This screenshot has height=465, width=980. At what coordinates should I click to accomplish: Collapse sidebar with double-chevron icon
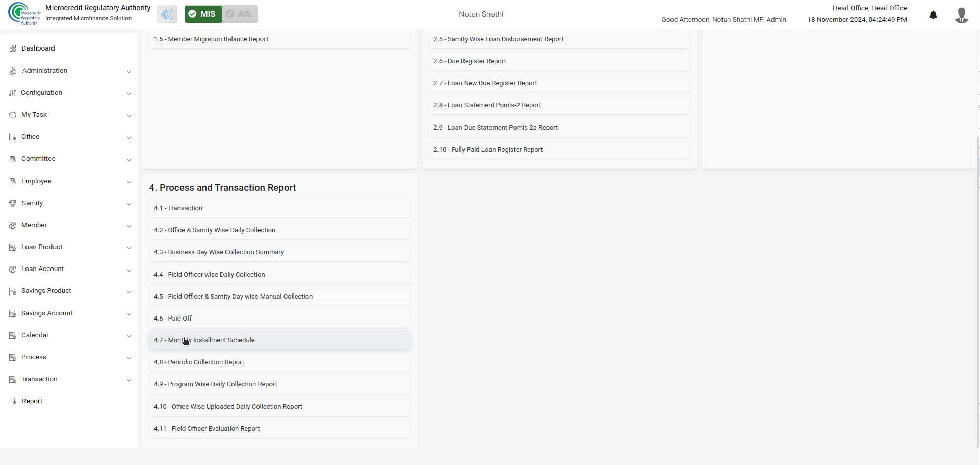167,14
